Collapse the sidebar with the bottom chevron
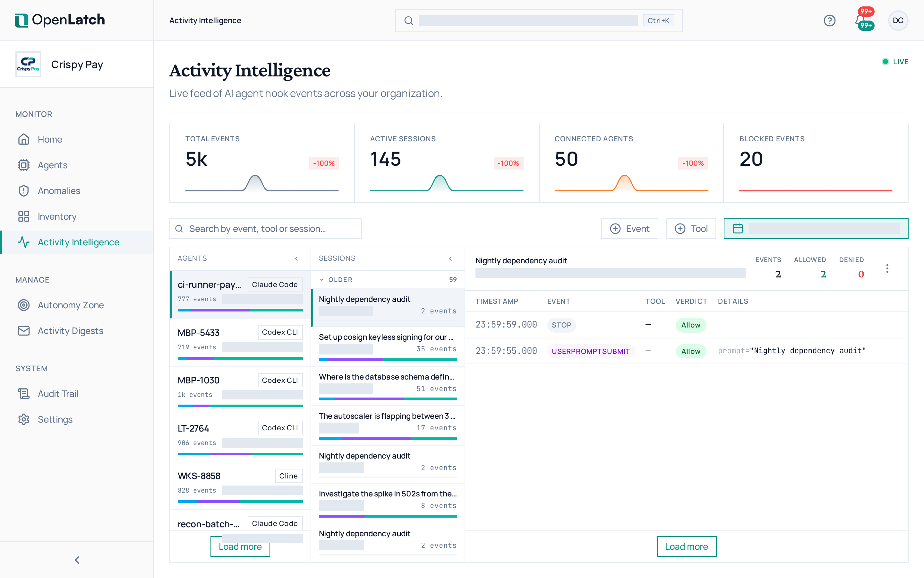The width and height of the screenshot is (924, 578). pyautogui.click(x=77, y=560)
